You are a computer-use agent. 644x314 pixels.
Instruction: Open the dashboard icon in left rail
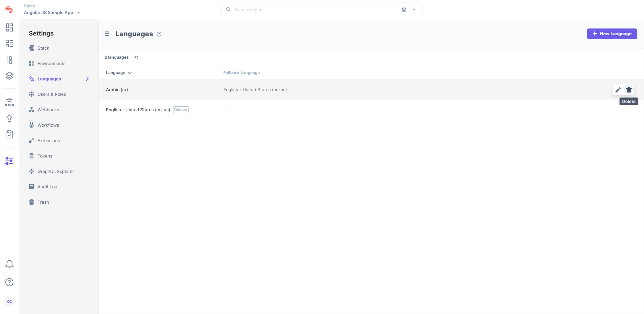click(x=9, y=27)
